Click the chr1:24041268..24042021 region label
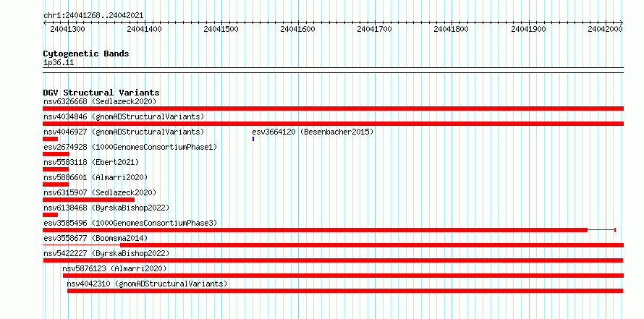 tap(93, 16)
